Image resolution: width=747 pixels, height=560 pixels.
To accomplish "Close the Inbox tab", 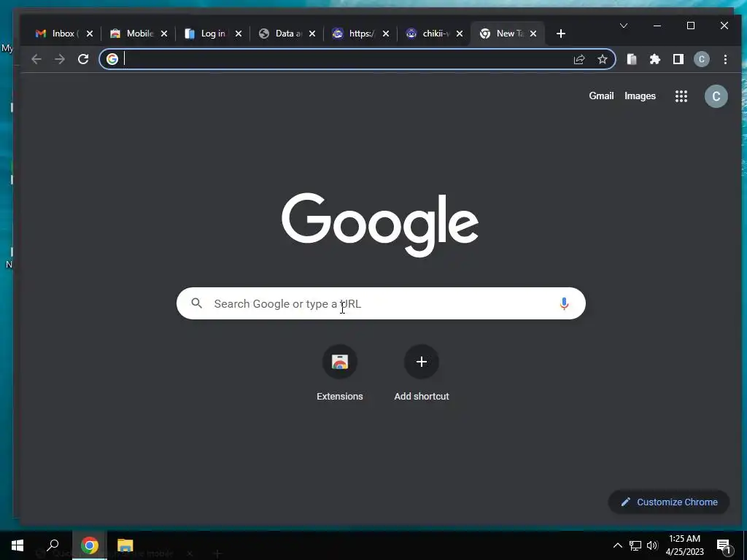I will 90,34.
